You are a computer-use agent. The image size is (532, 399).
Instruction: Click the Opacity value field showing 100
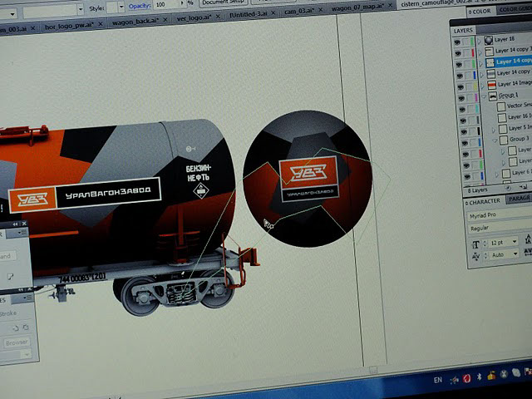(166, 4)
